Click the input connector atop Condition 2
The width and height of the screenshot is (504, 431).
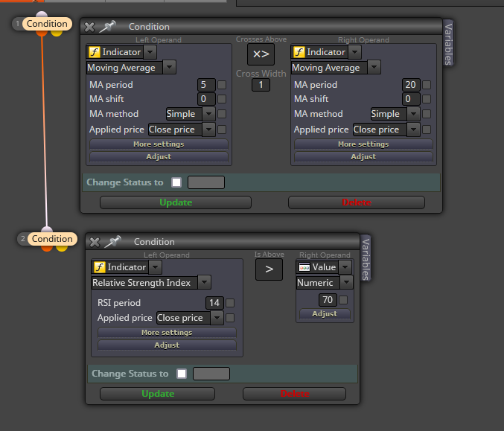pos(47,229)
